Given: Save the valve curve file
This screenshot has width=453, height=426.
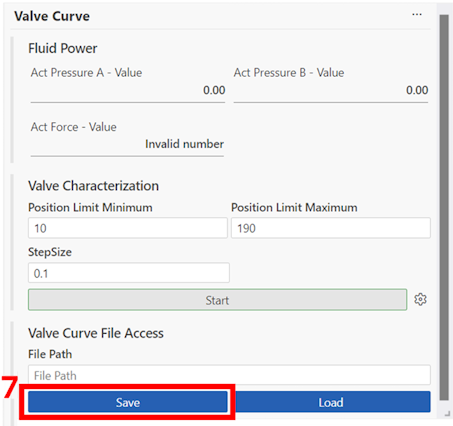Looking at the screenshot, I should 128,402.
